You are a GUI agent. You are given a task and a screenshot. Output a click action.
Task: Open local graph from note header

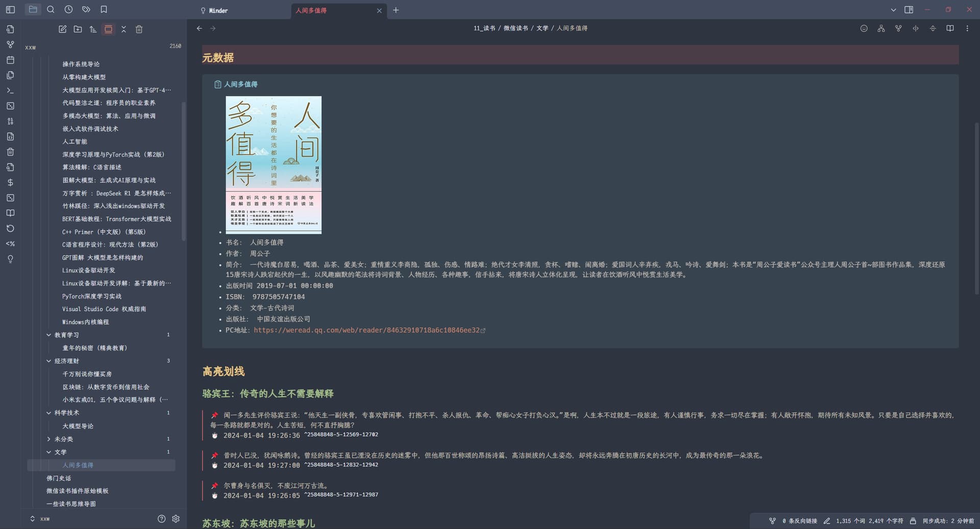click(898, 28)
